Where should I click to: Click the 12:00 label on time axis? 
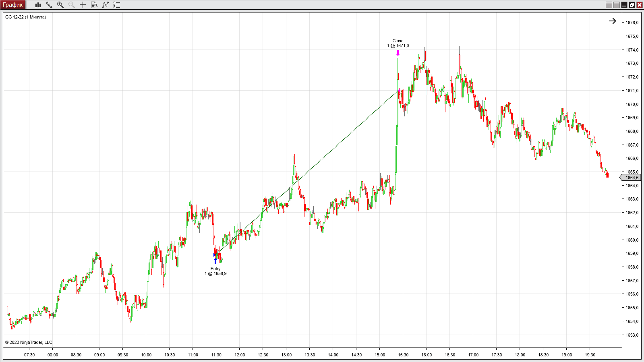(x=240, y=355)
